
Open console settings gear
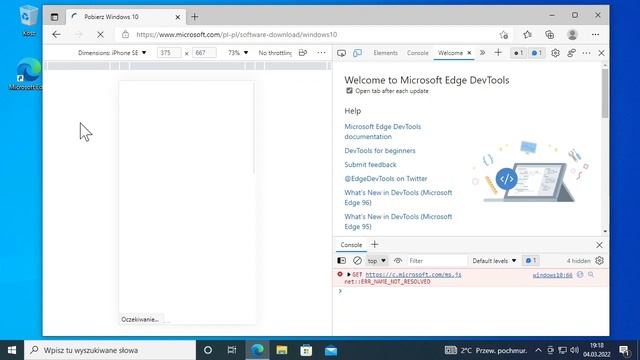pos(599,260)
